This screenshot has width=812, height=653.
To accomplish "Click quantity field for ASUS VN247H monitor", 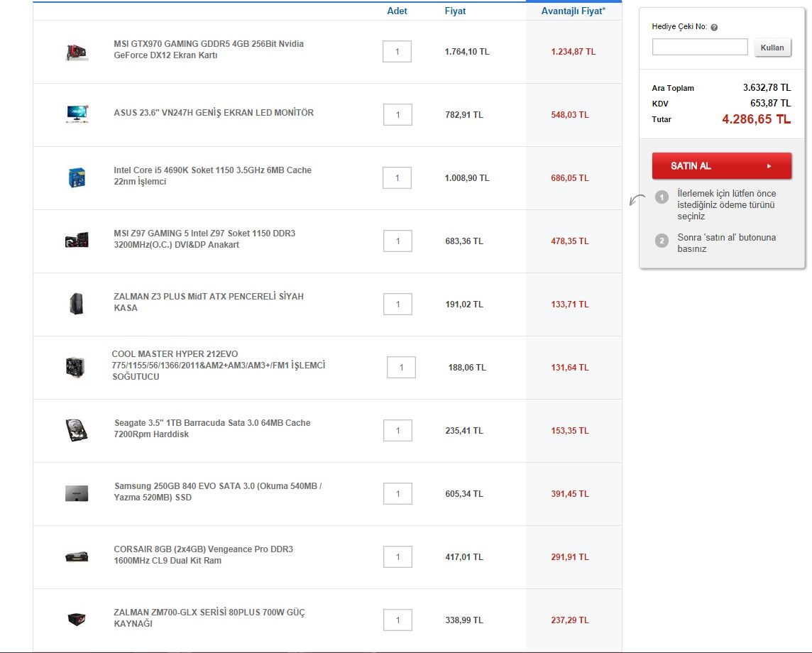I will tap(397, 114).
